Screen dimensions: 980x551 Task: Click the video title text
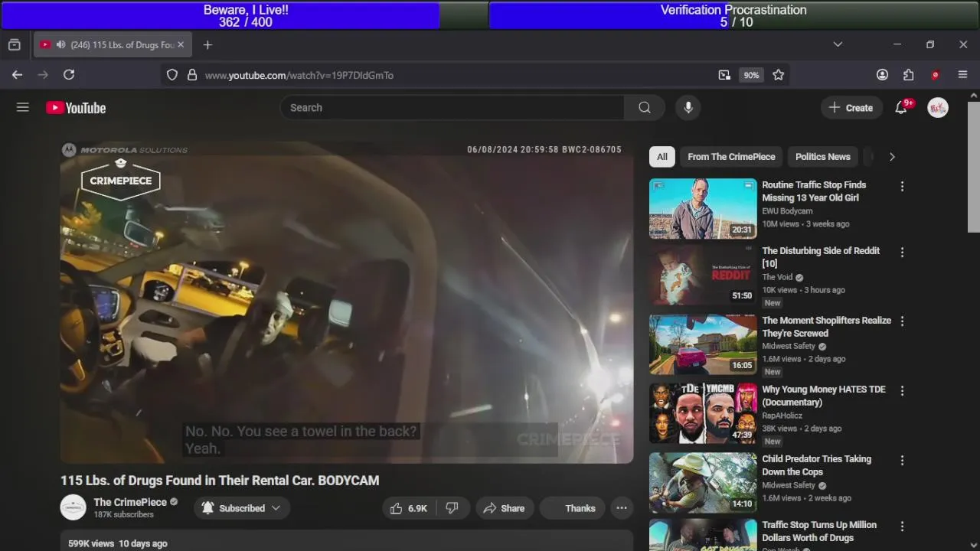click(x=220, y=481)
